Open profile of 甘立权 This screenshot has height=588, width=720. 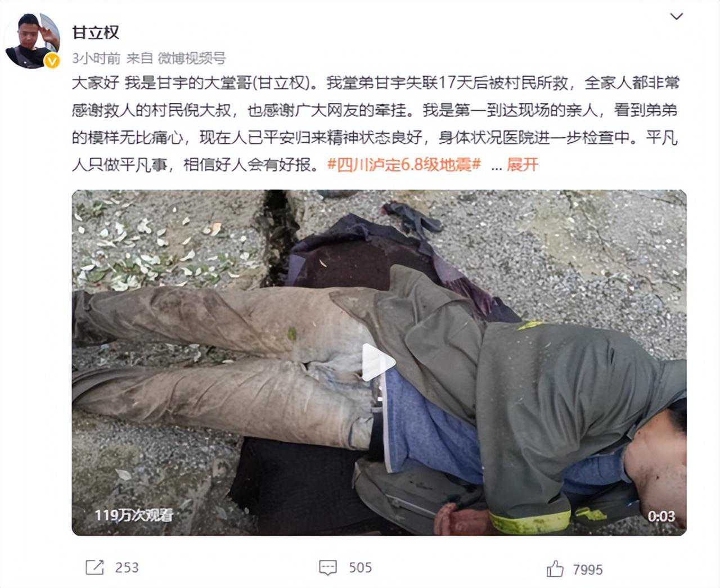96,33
